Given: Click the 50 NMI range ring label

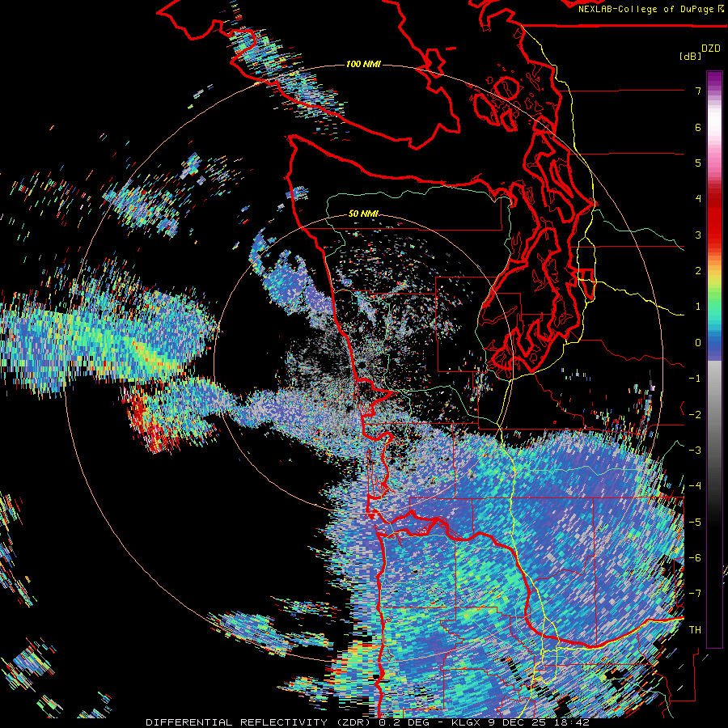Looking at the screenshot, I should tap(363, 214).
